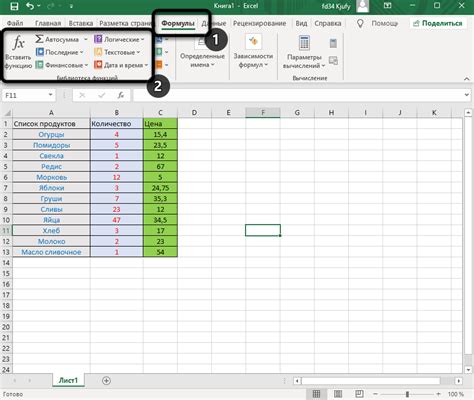Click next sheet navigation arrow
This screenshot has height=400, width=474.
(x=30, y=380)
